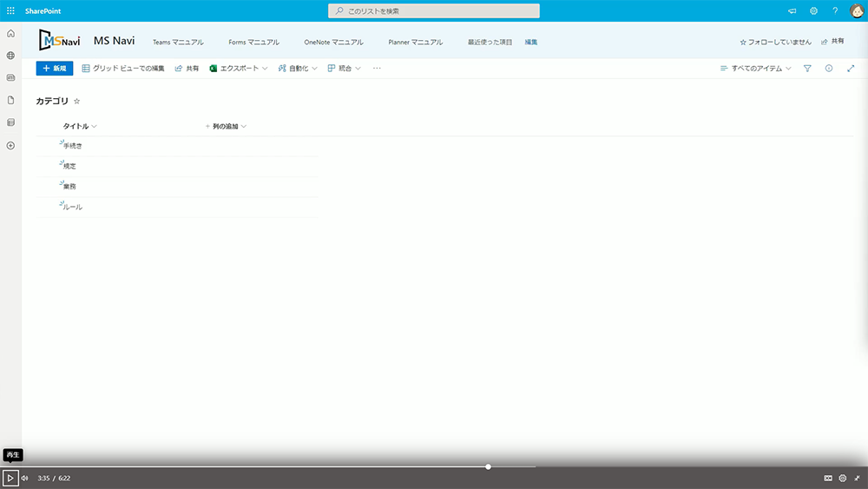Image resolution: width=868 pixels, height=489 pixels.
Task: Open the Forms マニュアル nav item
Action: pyautogui.click(x=254, y=42)
